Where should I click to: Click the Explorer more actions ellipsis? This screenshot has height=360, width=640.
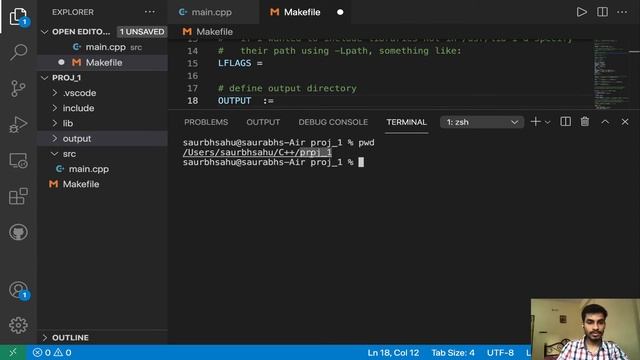(150, 12)
